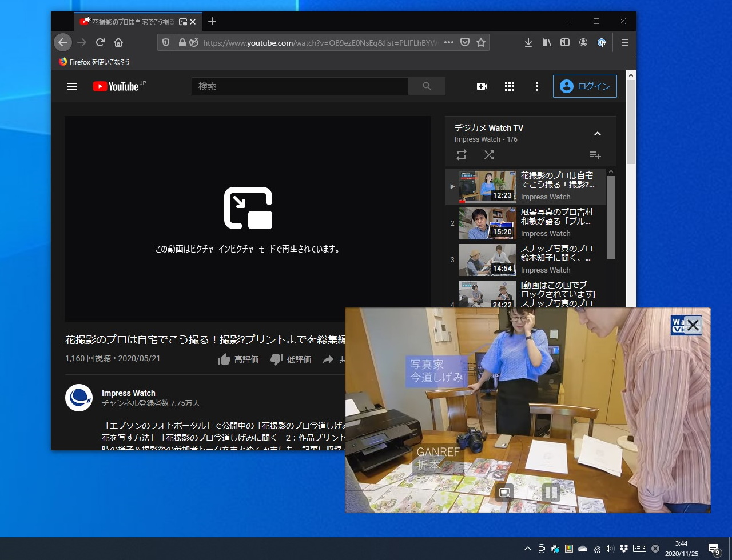Open the YouTube apps grid icon
This screenshot has height=560, width=732.
[x=509, y=86]
